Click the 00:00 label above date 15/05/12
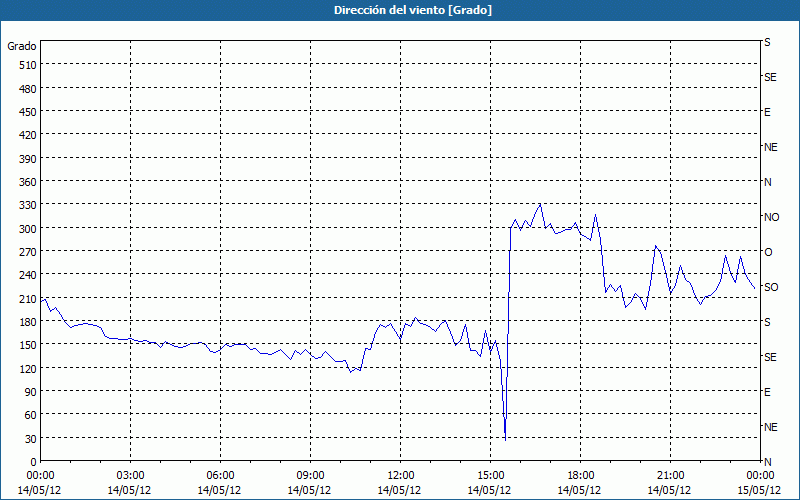This screenshot has width=800, height=500. click(760, 476)
